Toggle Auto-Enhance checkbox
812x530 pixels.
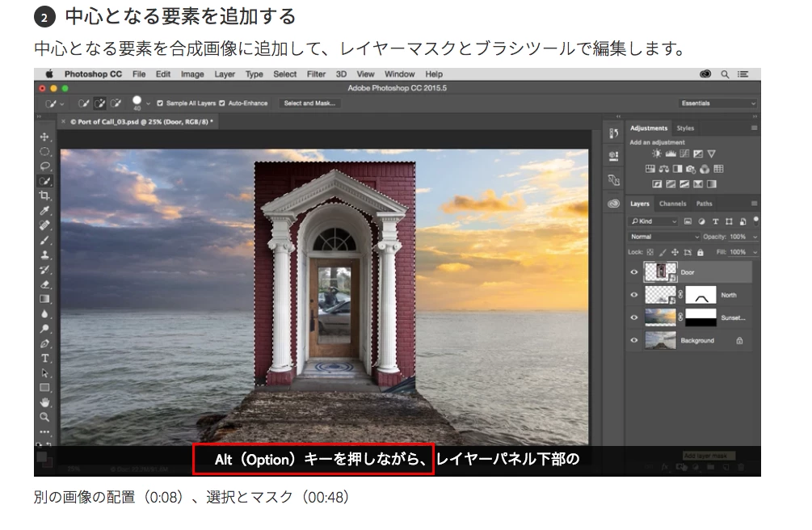[x=222, y=103]
